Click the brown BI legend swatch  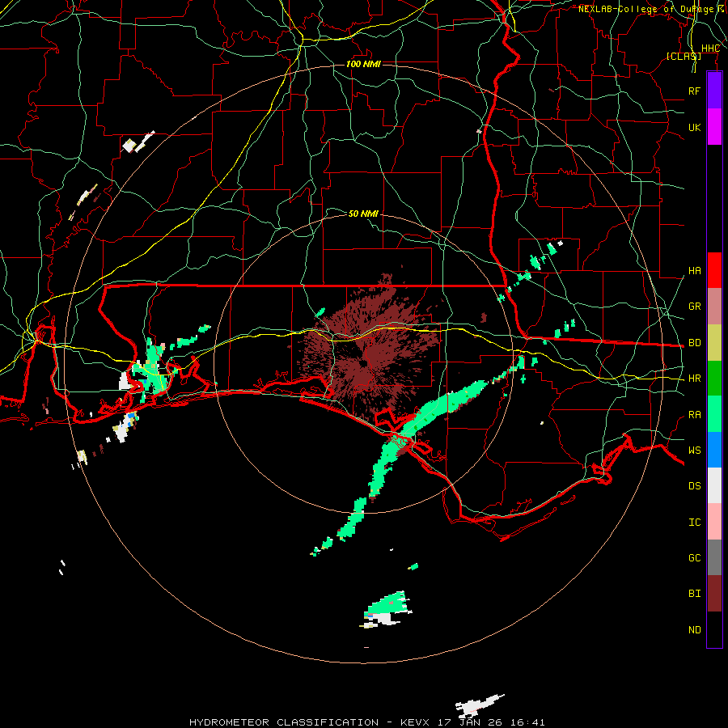pyautogui.click(x=714, y=594)
